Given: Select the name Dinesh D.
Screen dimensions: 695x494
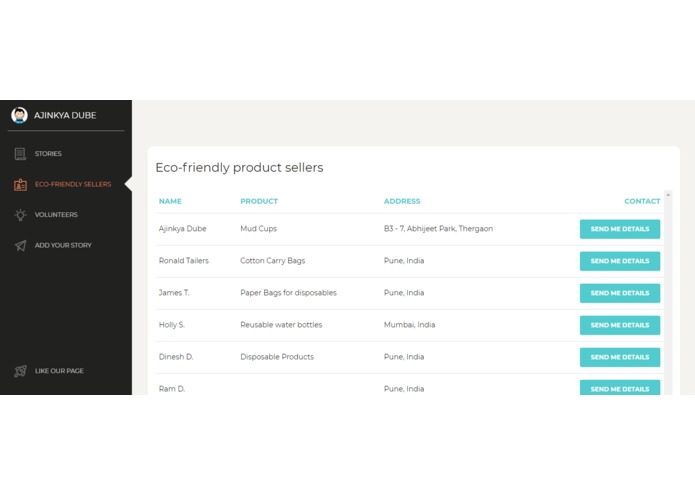Looking at the screenshot, I should [x=176, y=357].
